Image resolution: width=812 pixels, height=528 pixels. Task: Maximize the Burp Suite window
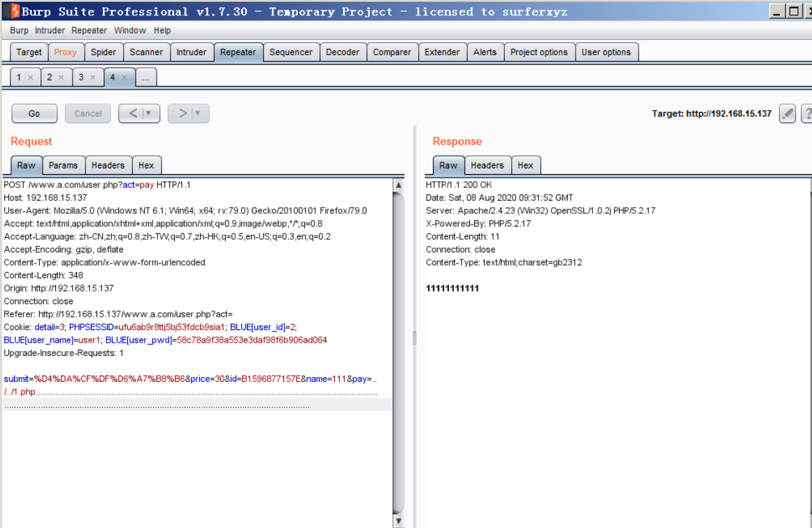(x=794, y=11)
